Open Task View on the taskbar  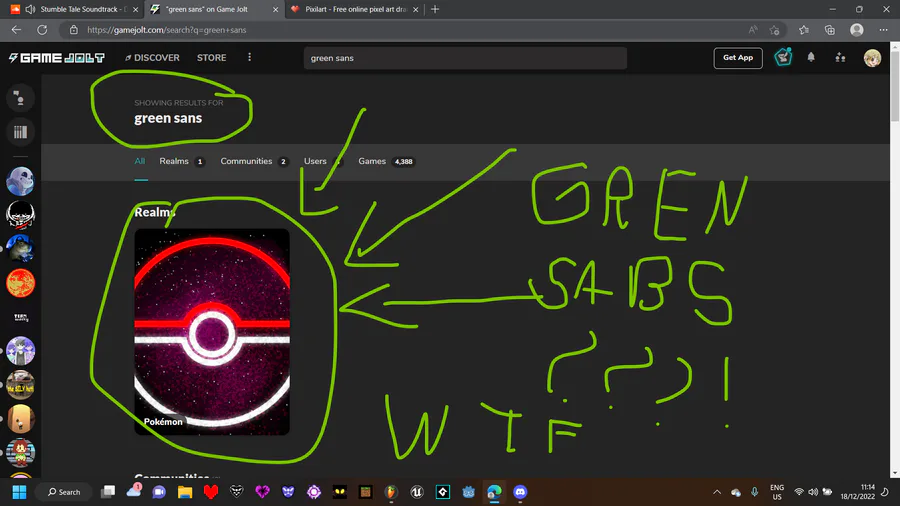[108, 492]
